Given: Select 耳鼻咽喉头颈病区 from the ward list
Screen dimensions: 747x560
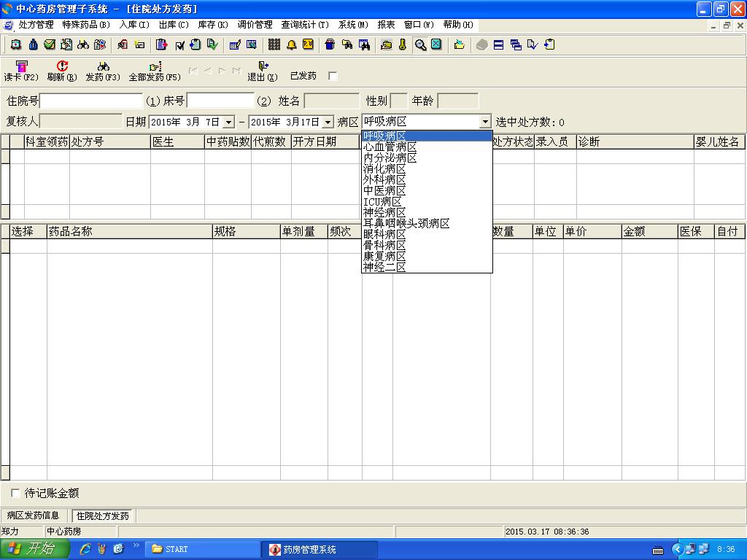Looking at the screenshot, I should [x=427, y=224].
